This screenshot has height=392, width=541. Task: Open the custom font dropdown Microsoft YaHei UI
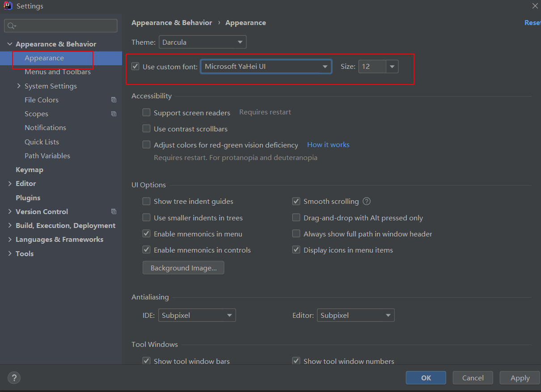pos(266,67)
